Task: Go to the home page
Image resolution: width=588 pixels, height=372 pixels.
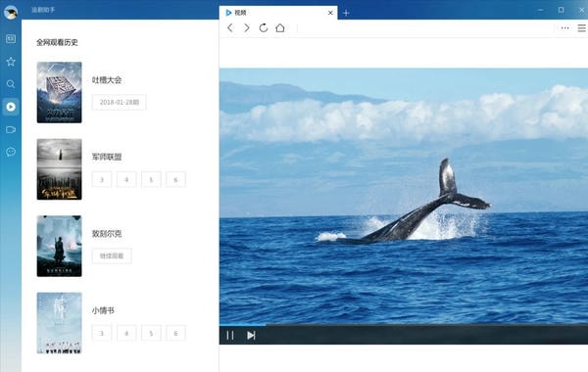Action: [x=279, y=27]
